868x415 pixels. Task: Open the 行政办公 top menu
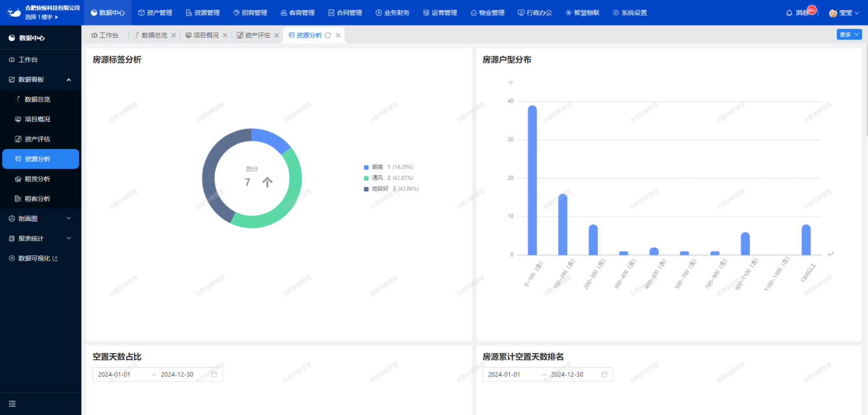pyautogui.click(x=535, y=13)
